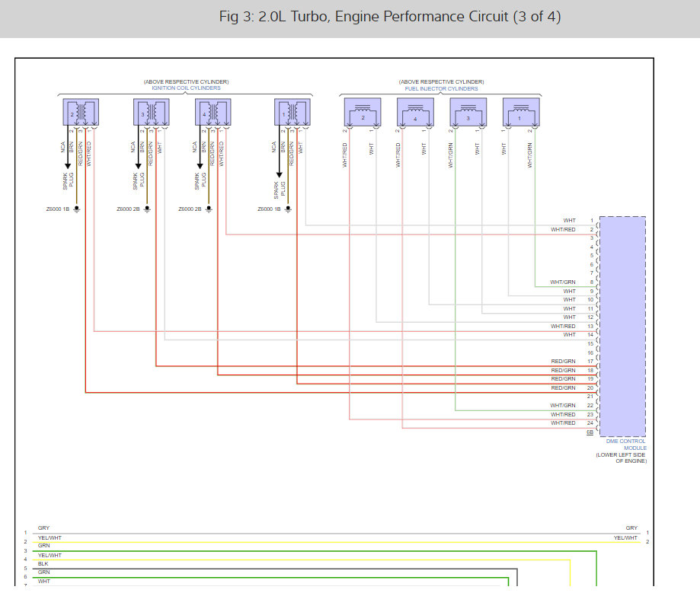Select the ignition coil symbol for cylinder 4
700x609 pixels.
213,112
